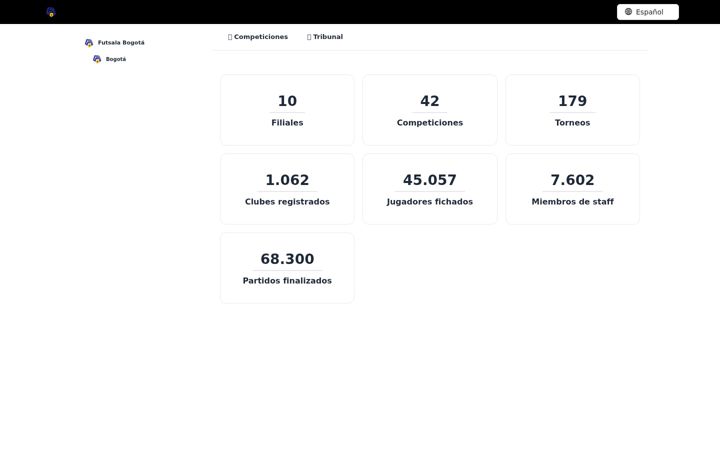Click the 'Miembros de staff' label
Image resolution: width=720 pixels, height=450 pixels.
pyautogui.click(x=573, y=202)
